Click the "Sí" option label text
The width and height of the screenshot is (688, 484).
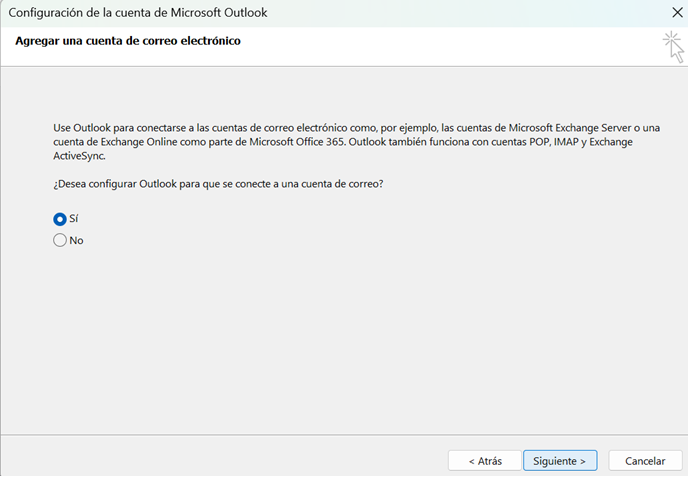(74, 218)
